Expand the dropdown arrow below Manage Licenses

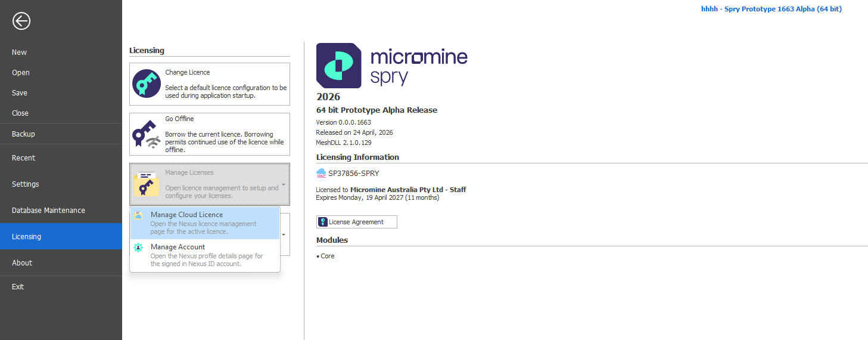(284, 234)
